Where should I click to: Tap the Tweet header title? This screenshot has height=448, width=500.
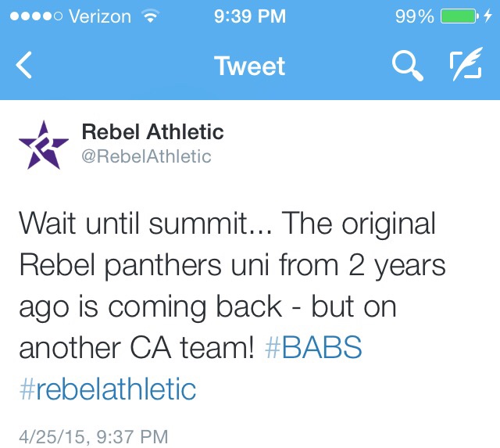pos(250,66)
